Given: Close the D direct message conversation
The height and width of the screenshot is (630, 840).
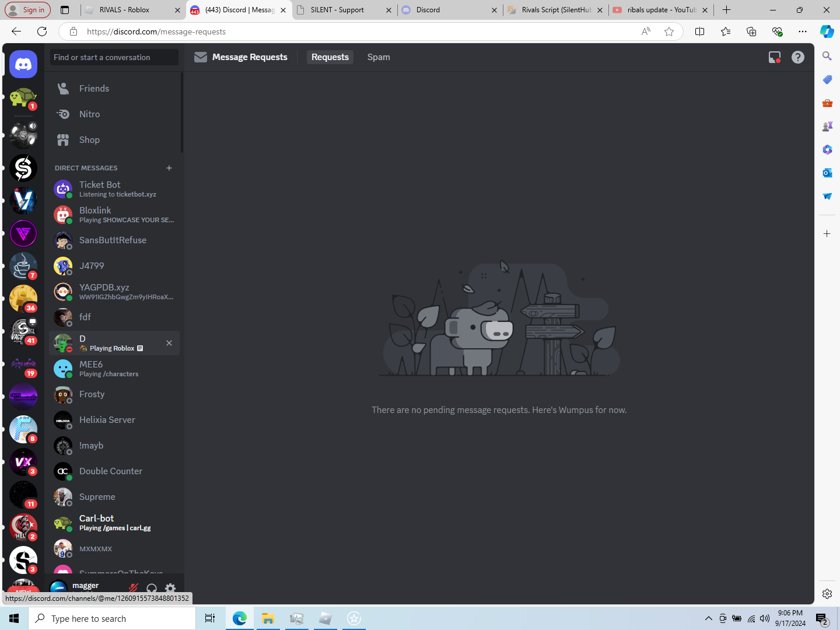Looking at the screenshot, I should [169, 343].
